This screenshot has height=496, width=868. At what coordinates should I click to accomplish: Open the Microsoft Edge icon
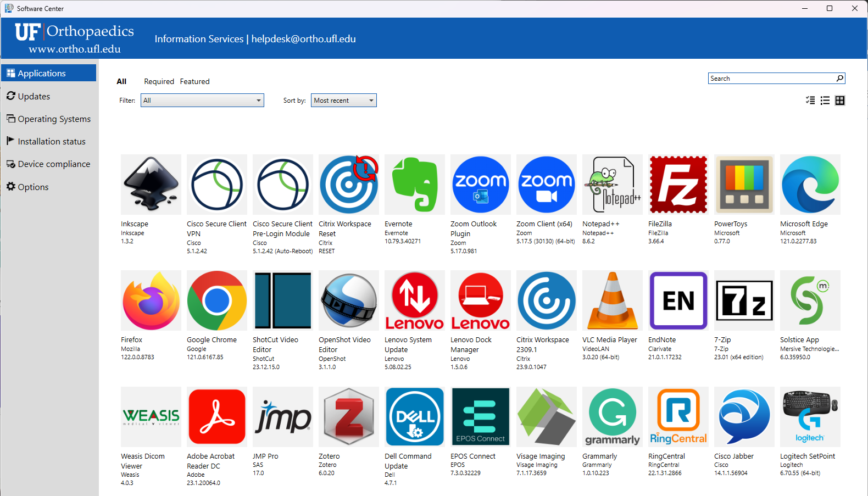tap(810, 185)
